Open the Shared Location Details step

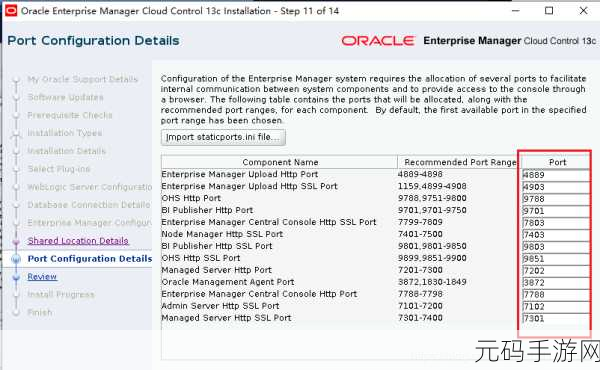click(x=78, y=241)
